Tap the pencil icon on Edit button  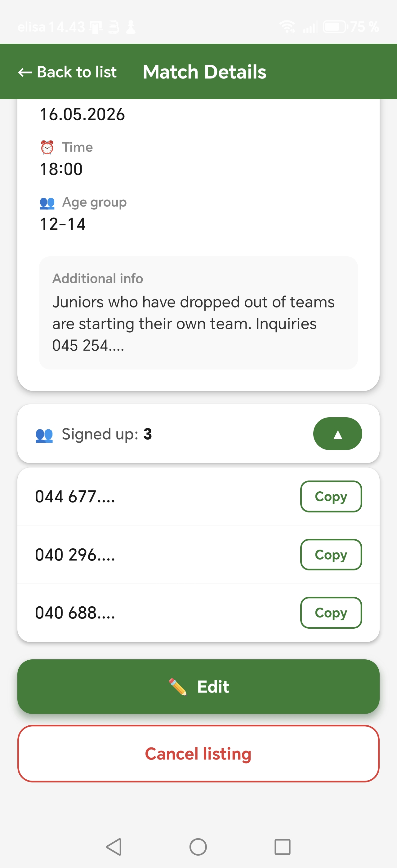coord(178,687)
